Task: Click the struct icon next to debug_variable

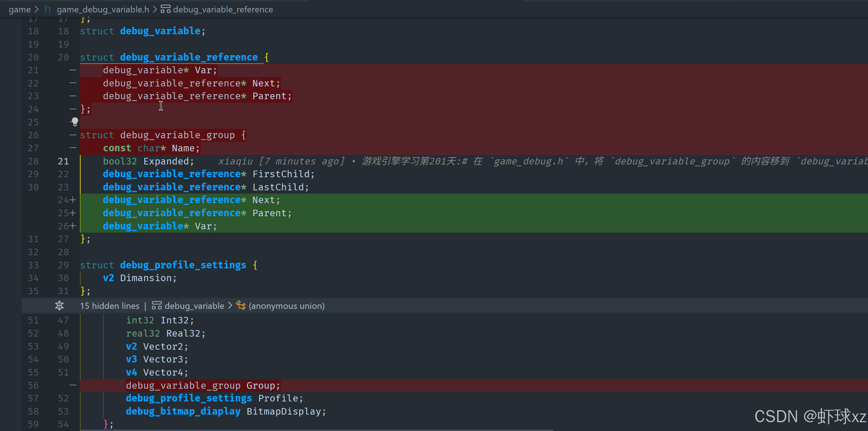Action: (157, 306)
